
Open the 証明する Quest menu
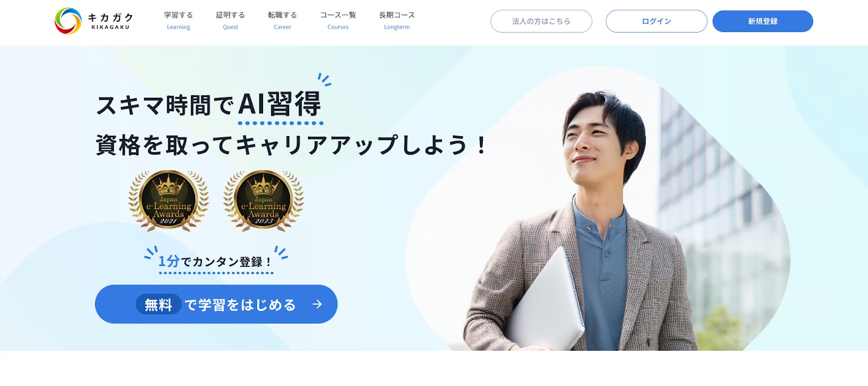pyautogui.click(x=231, y=21)
